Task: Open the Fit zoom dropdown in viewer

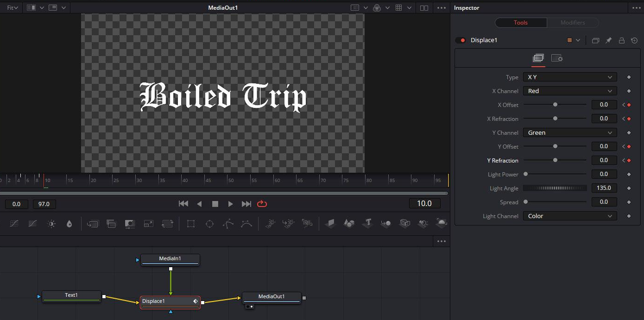Action: point(13,8)
